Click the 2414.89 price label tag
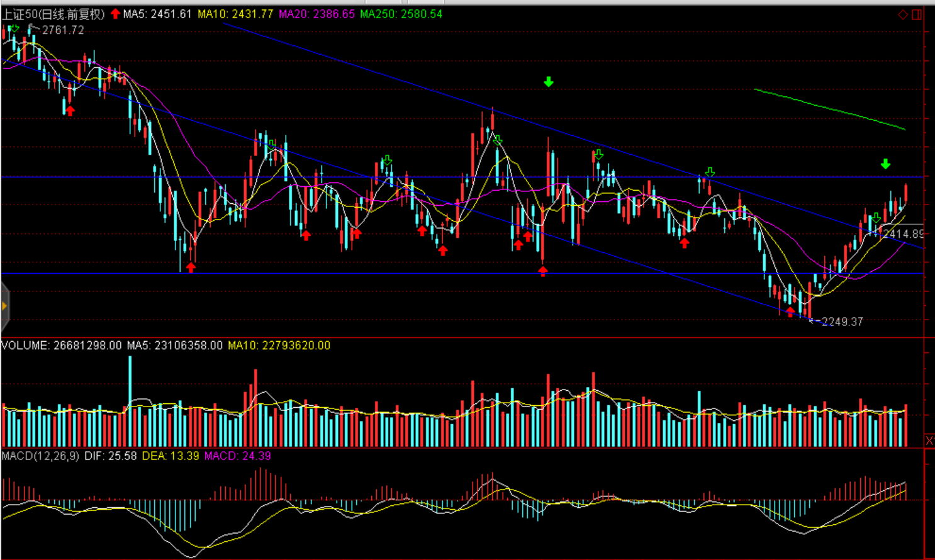The image size is (935, 560). 904,233
